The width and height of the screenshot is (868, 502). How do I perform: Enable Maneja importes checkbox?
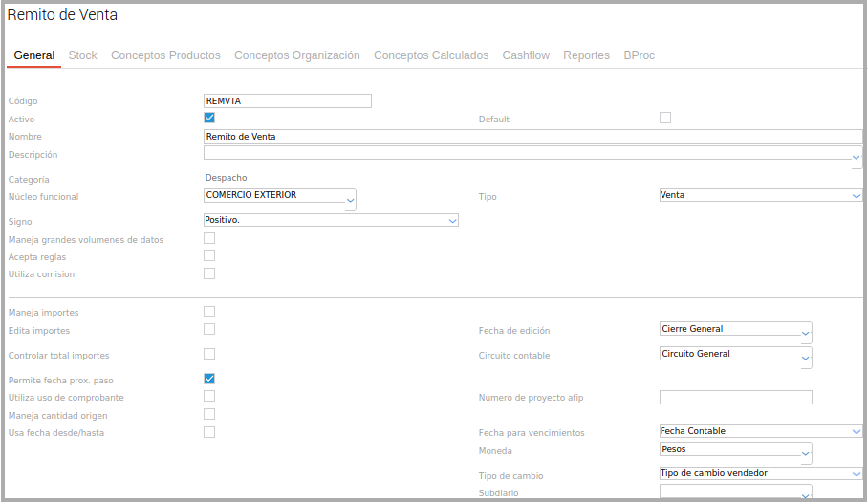[x=209, y=312]
